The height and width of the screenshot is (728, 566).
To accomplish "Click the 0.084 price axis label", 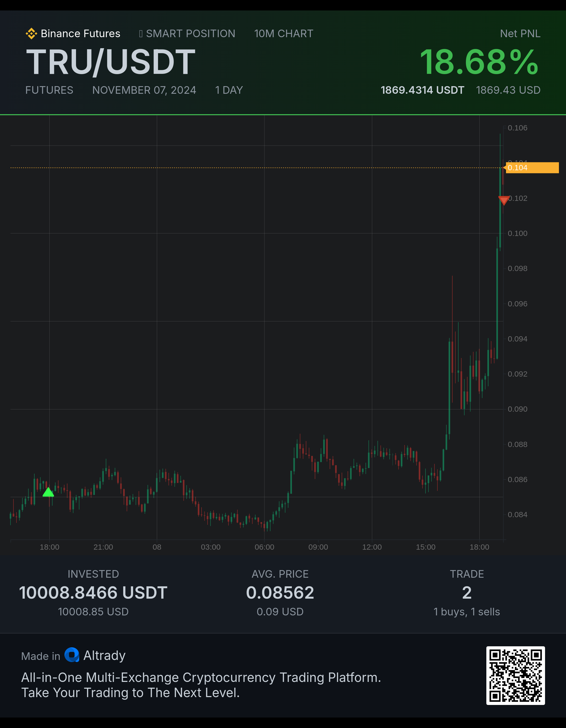I will pyautogui.click(x=517, y=515).
